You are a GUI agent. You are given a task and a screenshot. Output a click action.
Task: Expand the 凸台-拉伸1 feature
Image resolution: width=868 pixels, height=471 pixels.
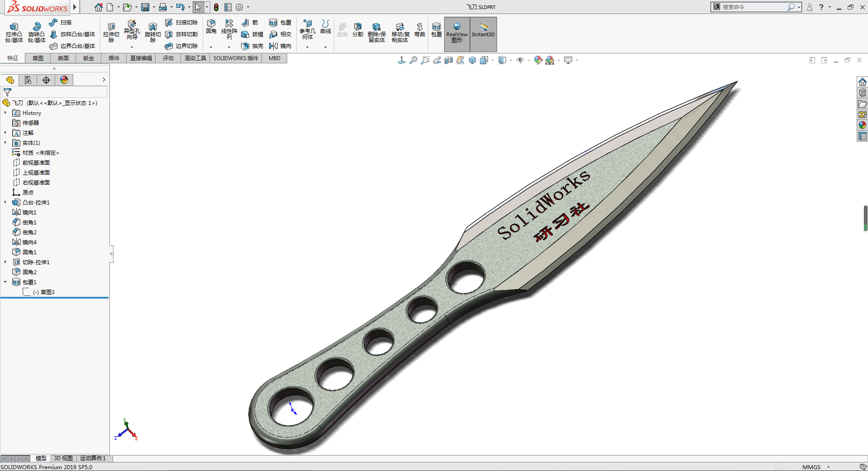pyautogui.click(x=5, y=202)
